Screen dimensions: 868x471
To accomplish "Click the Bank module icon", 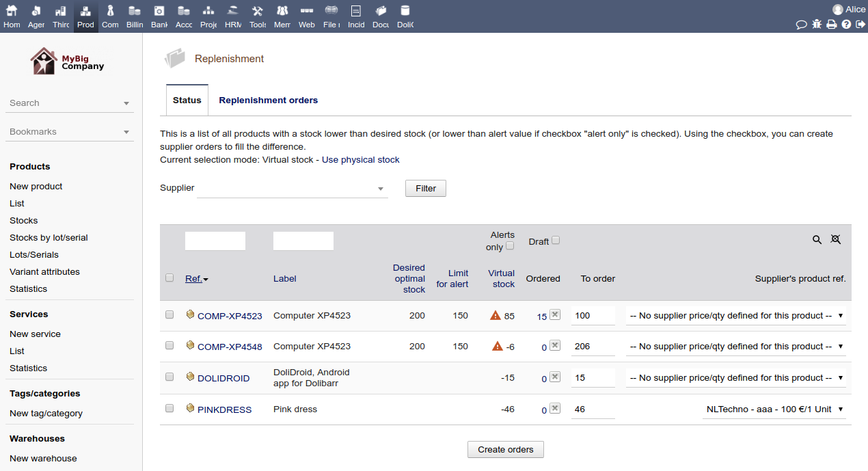I will [159, 16].
